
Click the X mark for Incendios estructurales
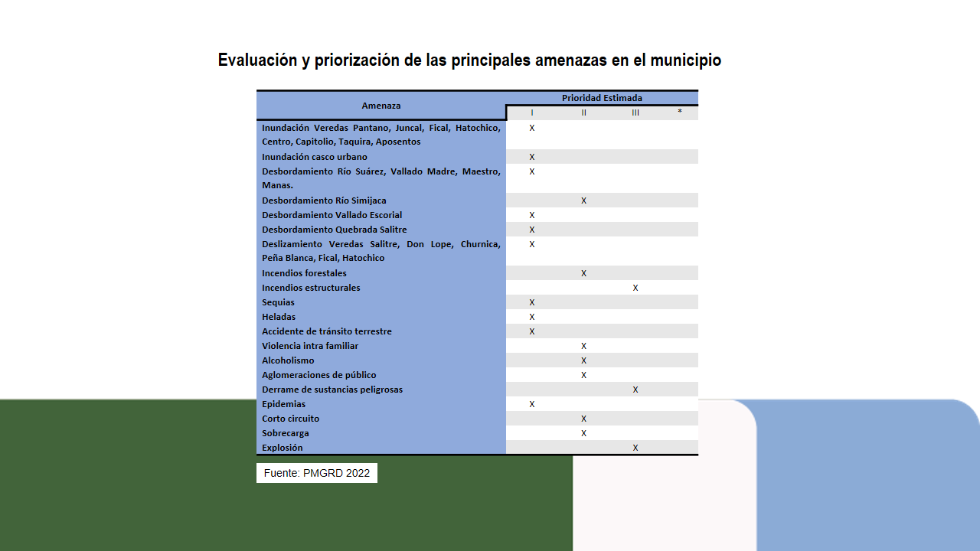tap(635, 288)
